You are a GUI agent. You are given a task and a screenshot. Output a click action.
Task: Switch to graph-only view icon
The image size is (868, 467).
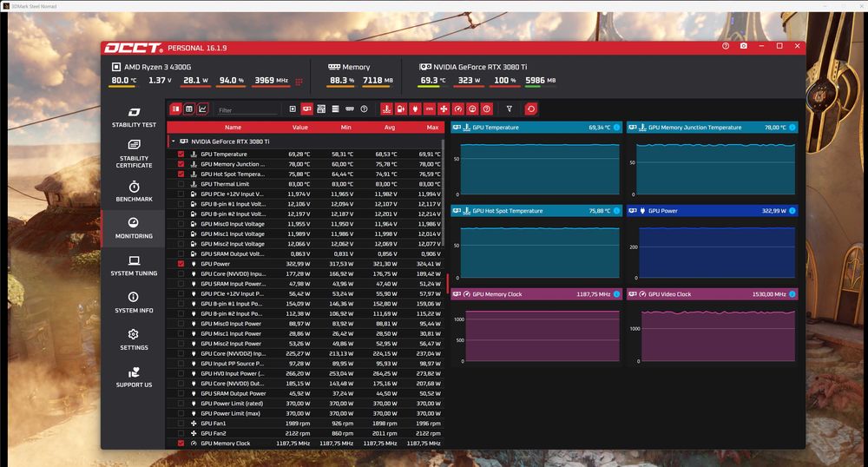(202, 109)
